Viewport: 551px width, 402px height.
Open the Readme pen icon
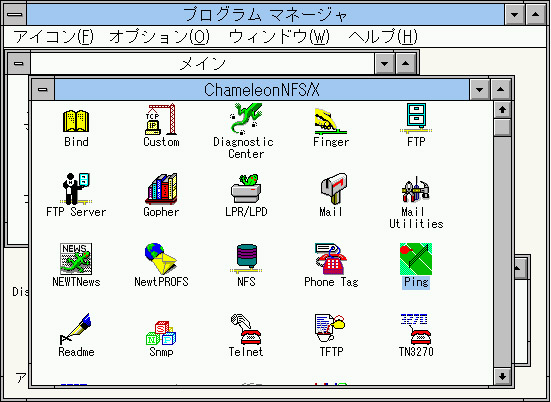point(75,329)
